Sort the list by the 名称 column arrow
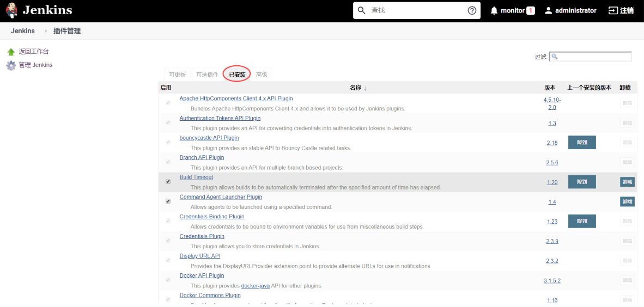Image resolution: width=644 pixels, height=307 pixels. point(366,88)
